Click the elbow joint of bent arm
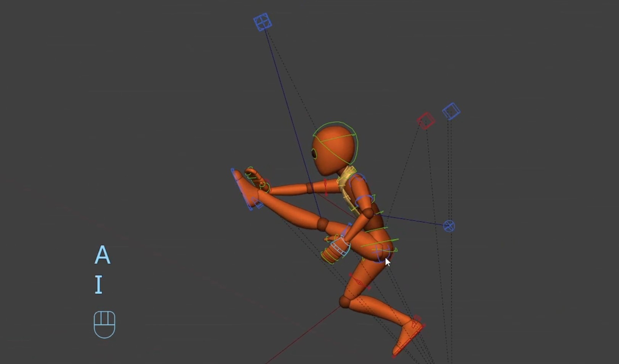The width and height of the screenshot is (619, 364). (368, 213)
